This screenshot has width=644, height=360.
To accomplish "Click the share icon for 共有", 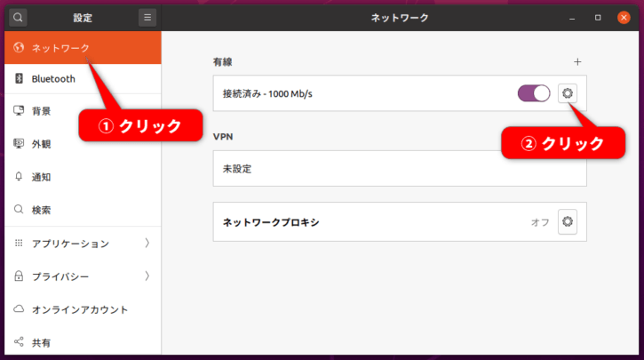I will pyautogui.click(x=19, y=342).
